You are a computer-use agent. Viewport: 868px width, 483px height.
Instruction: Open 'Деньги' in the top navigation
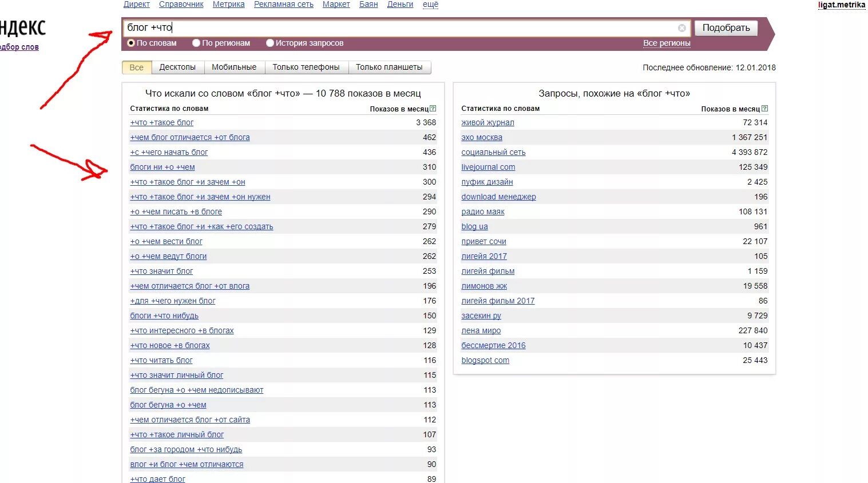[x=400, y=4]
